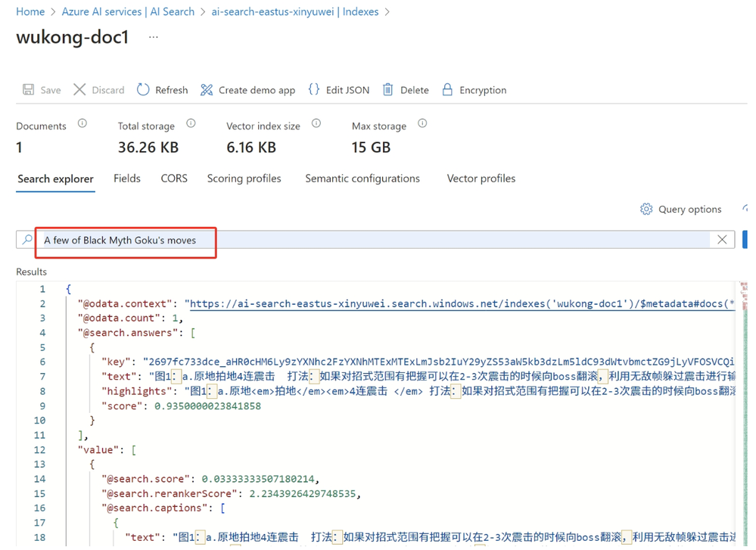The image size is (756, 550).
Task: Click the "@search.captions" line
Action: [163, 508]
